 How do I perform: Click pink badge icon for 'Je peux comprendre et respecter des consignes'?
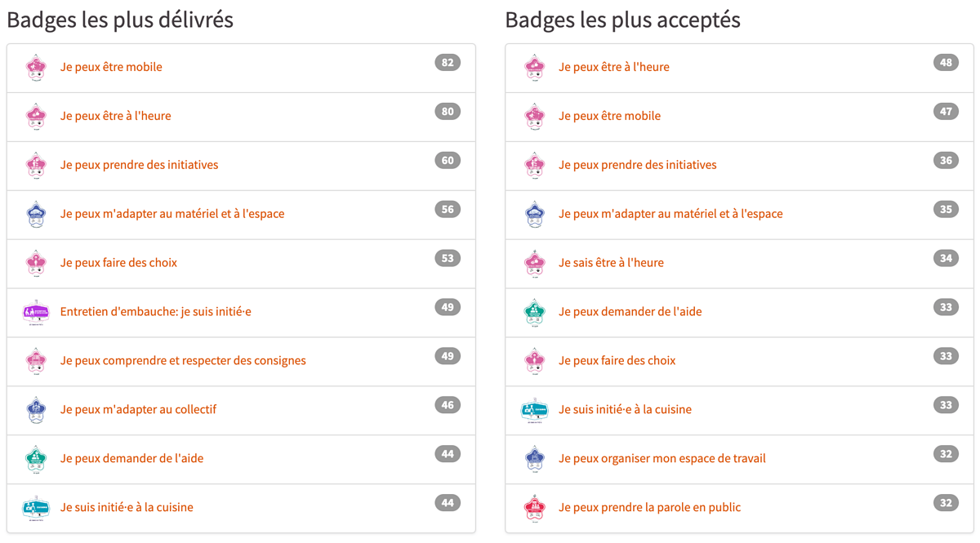click(x=36, y=361)
